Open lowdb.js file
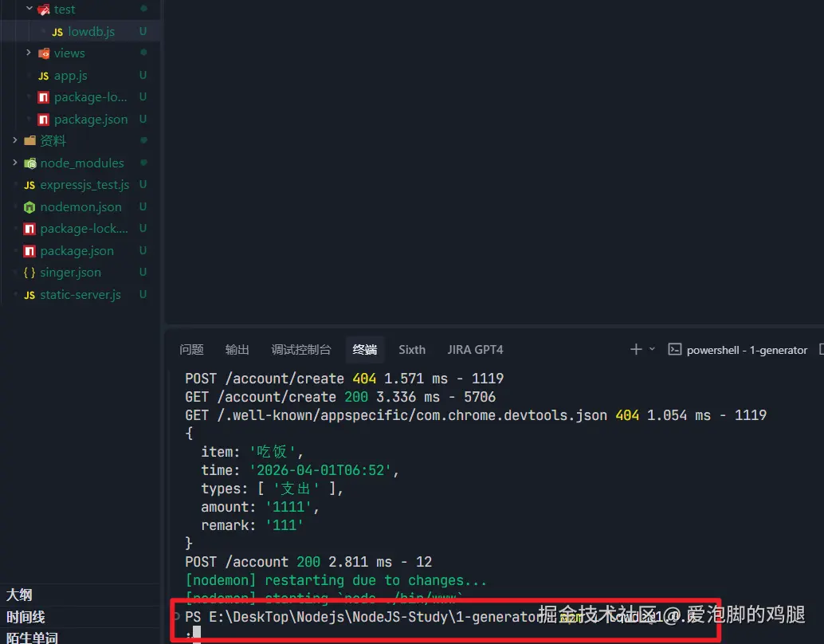 click(x=91, y=32)
